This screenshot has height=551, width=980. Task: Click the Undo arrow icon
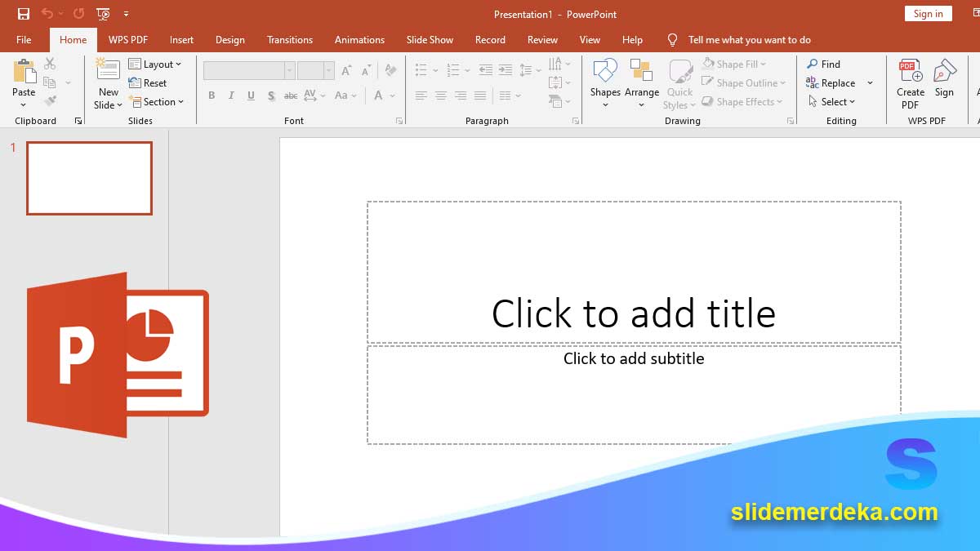tap(47, 14)
